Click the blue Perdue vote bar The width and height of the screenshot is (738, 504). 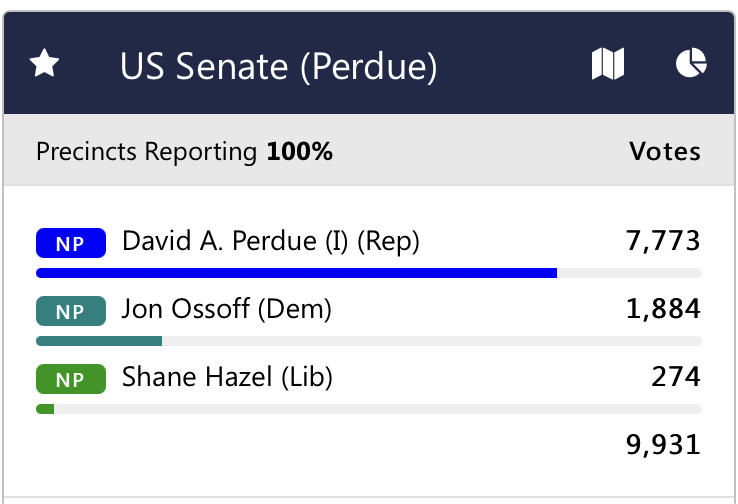pos(297,273)
